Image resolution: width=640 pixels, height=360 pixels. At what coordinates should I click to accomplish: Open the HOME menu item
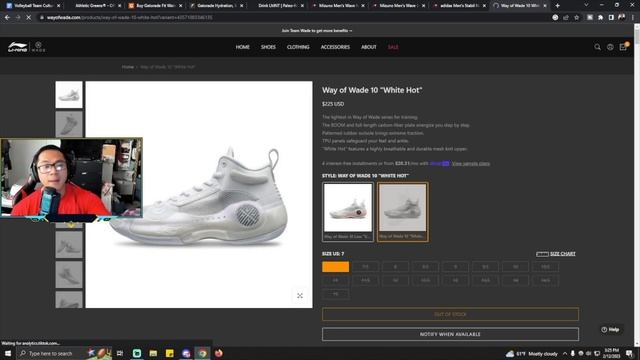(x=242, y=47)
